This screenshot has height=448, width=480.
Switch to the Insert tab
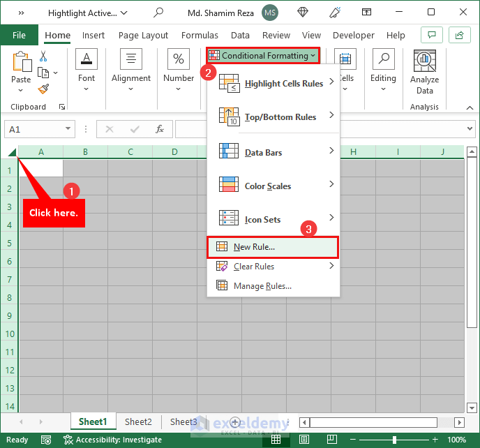[x=93, y=35]
